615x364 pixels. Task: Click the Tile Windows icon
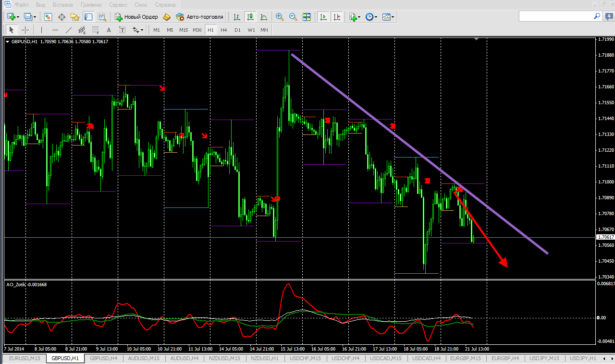pos(307,17)
